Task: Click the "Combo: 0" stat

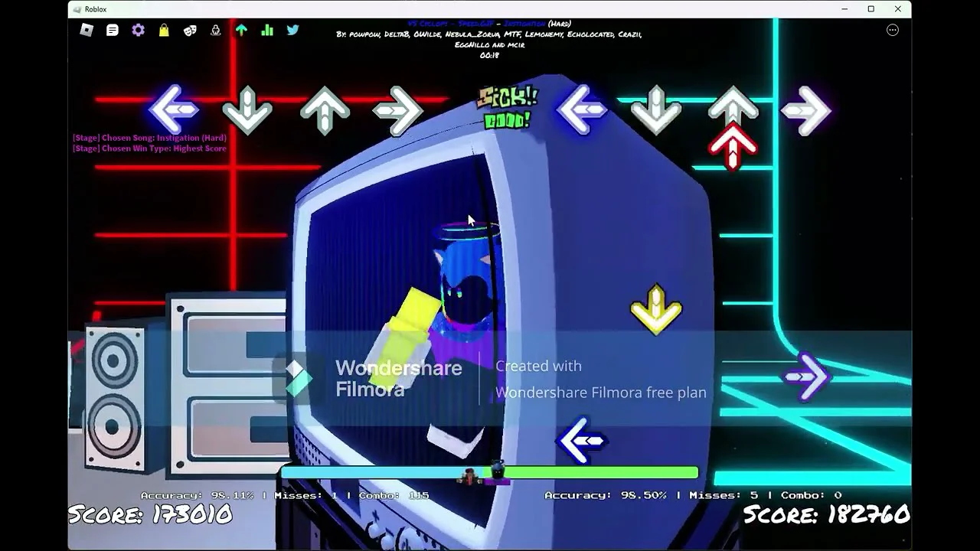Action: click(x=811, y=495)
